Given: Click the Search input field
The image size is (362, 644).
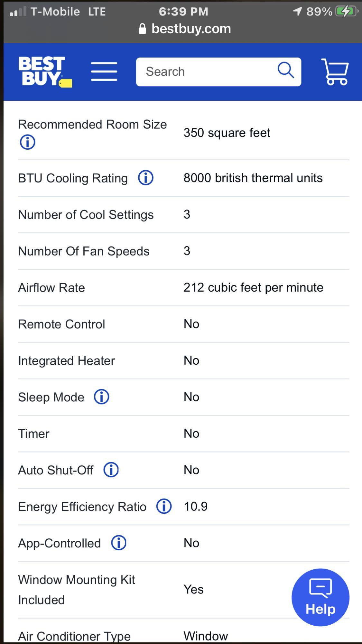Looking at the screenshot, I should click(206, 71).
